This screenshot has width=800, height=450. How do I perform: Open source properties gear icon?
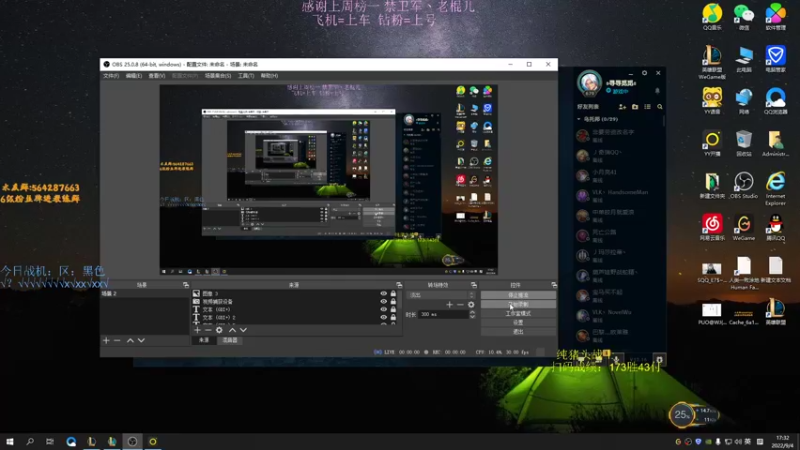(x=219, y=330)
